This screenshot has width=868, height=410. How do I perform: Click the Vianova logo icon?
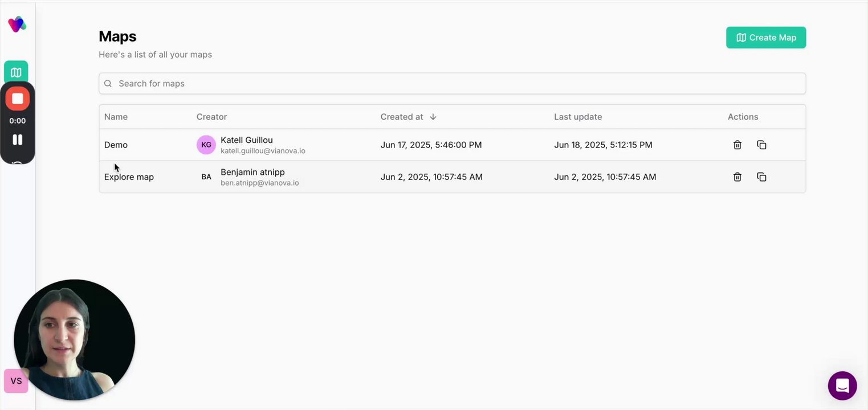pos(17,24)
